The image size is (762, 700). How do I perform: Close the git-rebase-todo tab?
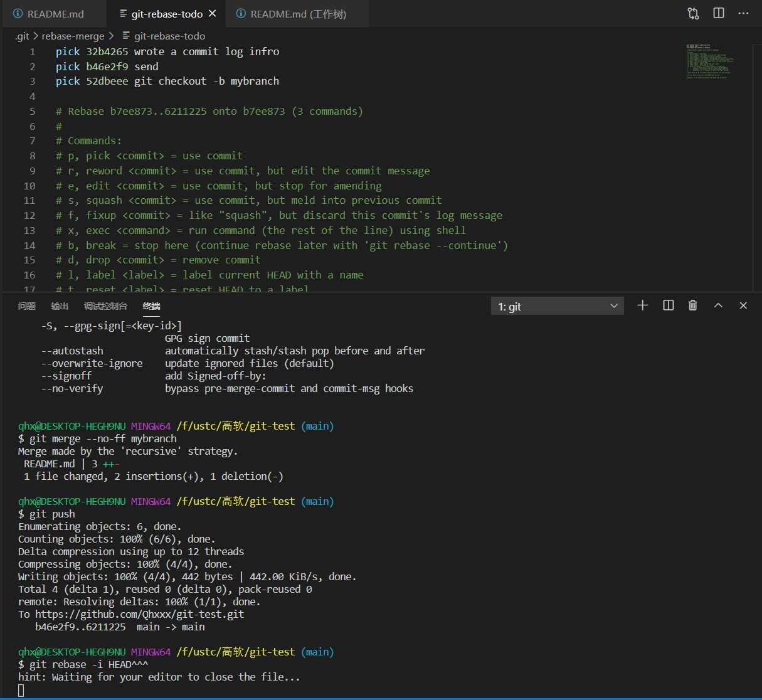click(213, 13)
